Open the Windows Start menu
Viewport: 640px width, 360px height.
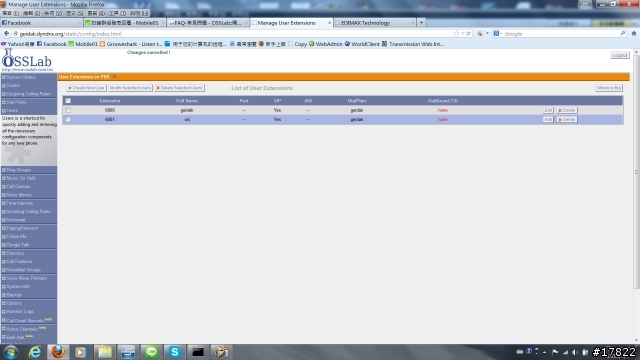pos(11,352)
